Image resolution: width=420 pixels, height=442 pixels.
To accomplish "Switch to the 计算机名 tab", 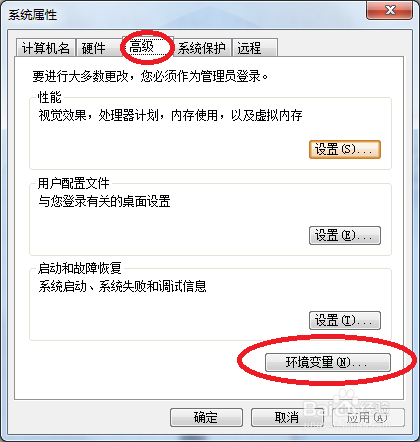I will click(x=46, y=48).
